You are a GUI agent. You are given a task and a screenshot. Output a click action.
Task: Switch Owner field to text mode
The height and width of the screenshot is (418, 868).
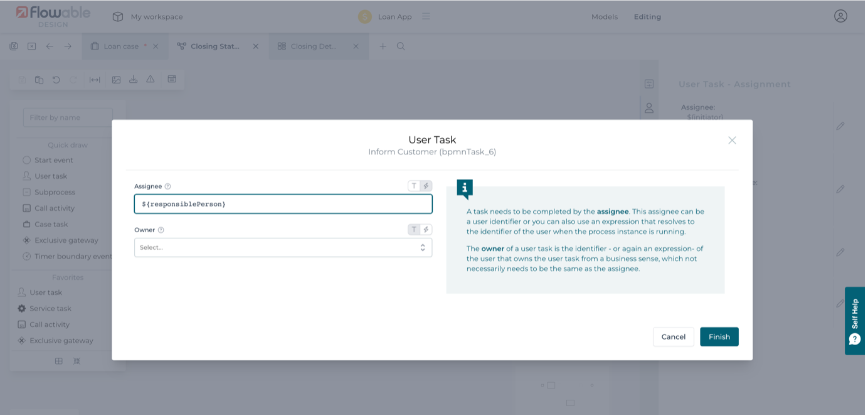[x=414, y=230]
